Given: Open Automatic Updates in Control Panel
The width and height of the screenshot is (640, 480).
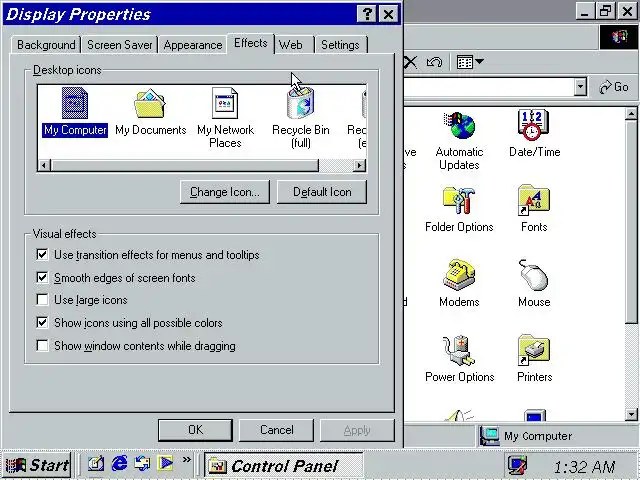Looking at the screenshot, I should pos(459,141).
